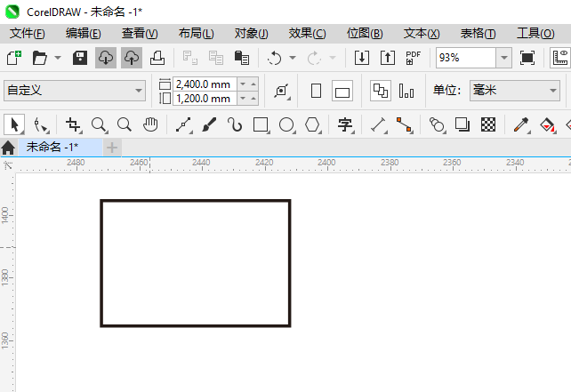Open the 查看(V) menu
This screenshot has width=571, height=392.
pos(140,34)
